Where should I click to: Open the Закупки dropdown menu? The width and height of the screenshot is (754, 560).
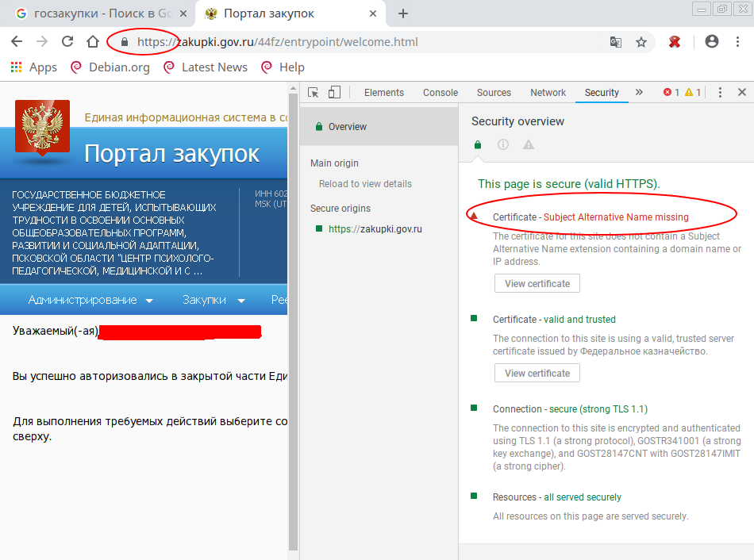214,300
